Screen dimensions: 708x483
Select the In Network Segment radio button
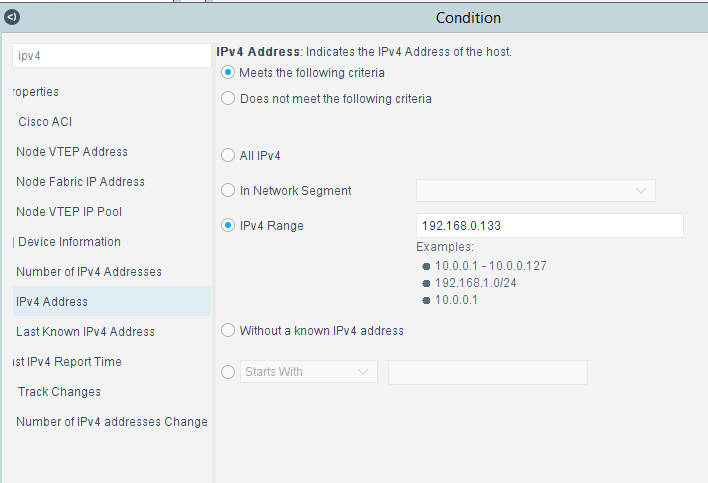pyautogui.click(x=228, y=190)
